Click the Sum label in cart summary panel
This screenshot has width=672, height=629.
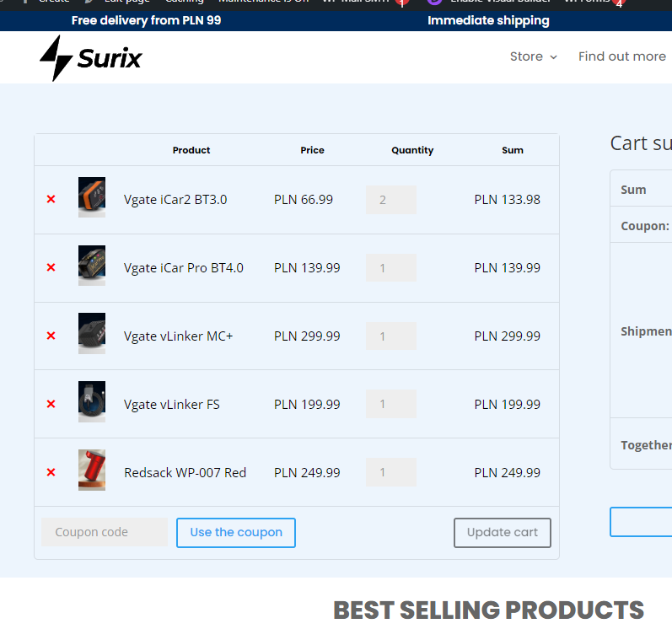tap(633, 190)
